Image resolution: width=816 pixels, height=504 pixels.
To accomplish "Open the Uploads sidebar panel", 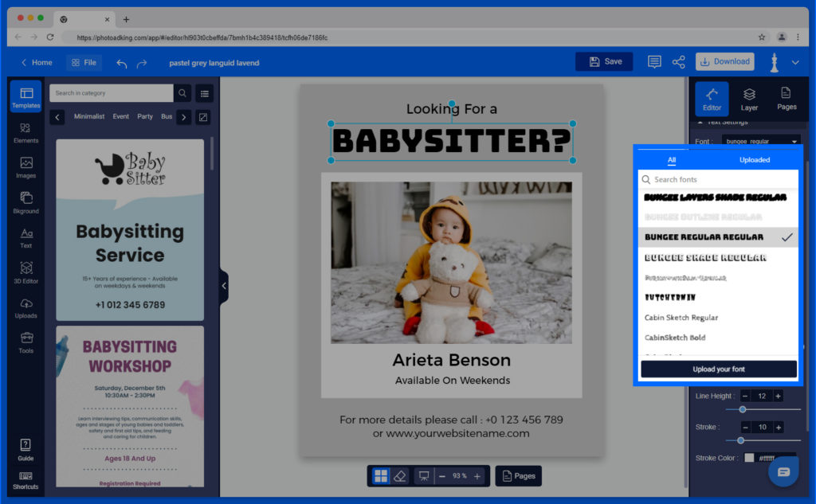I will (26, 308).
